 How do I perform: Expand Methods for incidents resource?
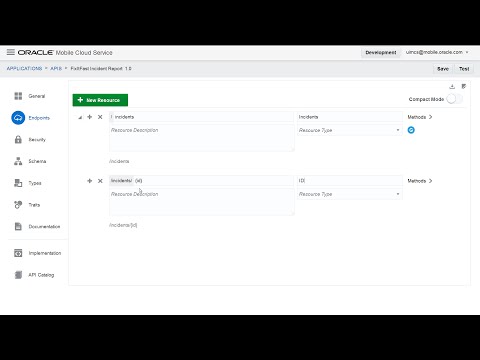point(420,117)
